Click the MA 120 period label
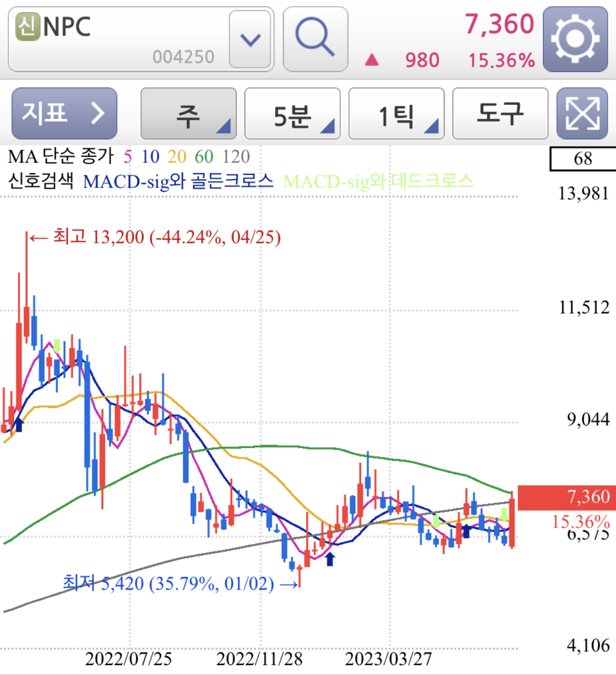This screenshot has width=616, height=675. coord(236,156)
